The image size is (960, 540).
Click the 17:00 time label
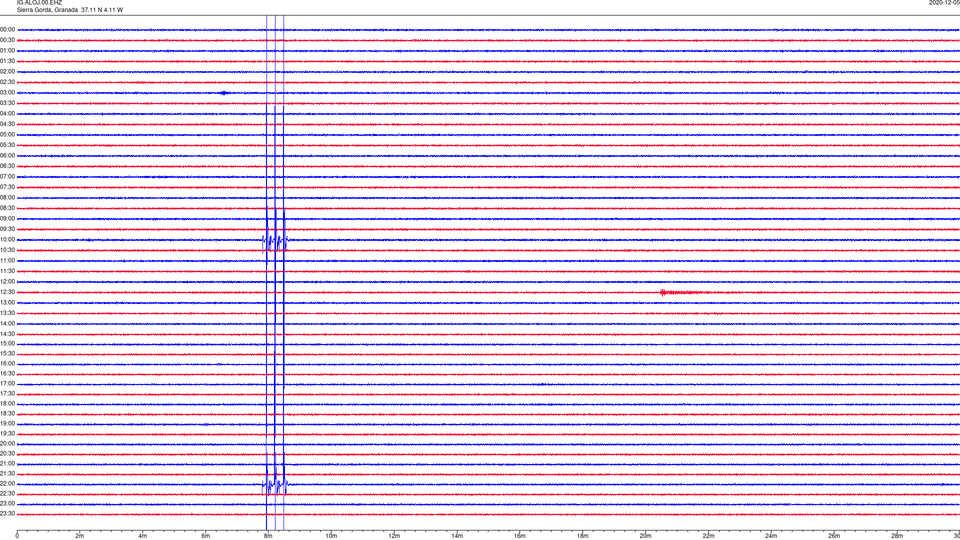[7, 384]
